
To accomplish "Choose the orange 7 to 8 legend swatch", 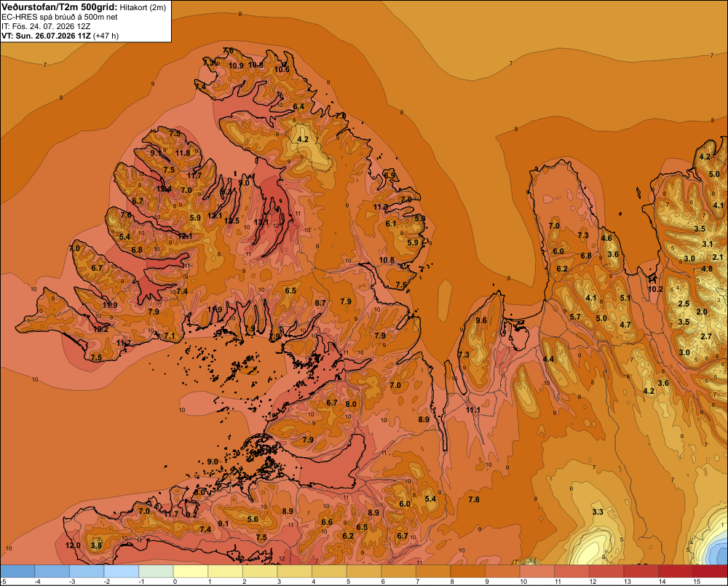I will click(x=433, y=571).
